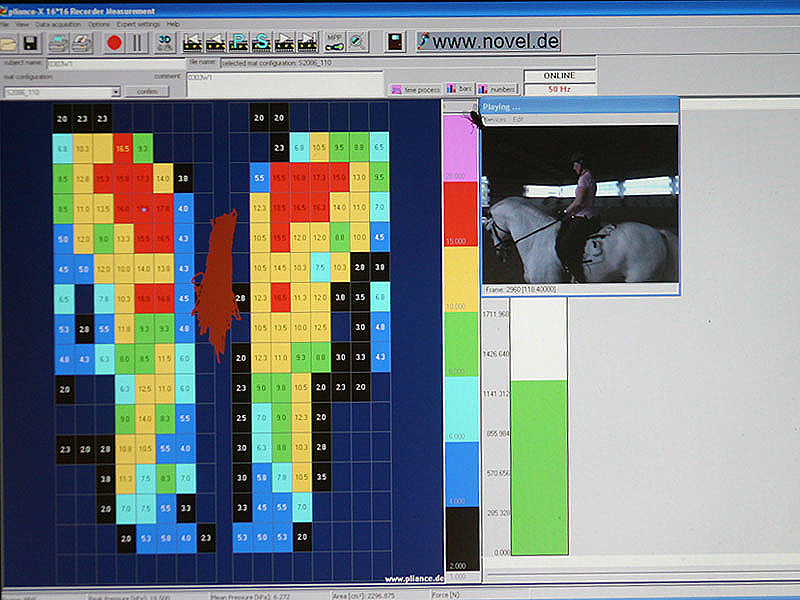This screenshot has width=800, height=600.
Task: Open the Options menu
Action: pyautogui.click(x=99, y=23)
